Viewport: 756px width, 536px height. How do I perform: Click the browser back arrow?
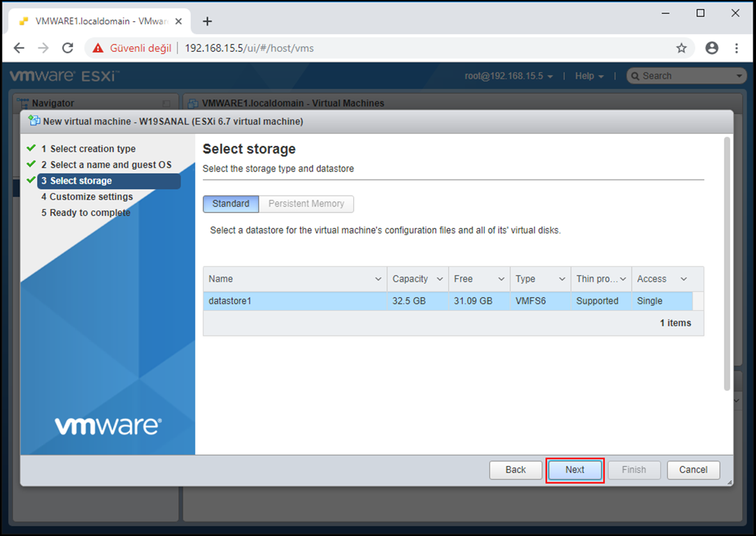tap(19, 48)
